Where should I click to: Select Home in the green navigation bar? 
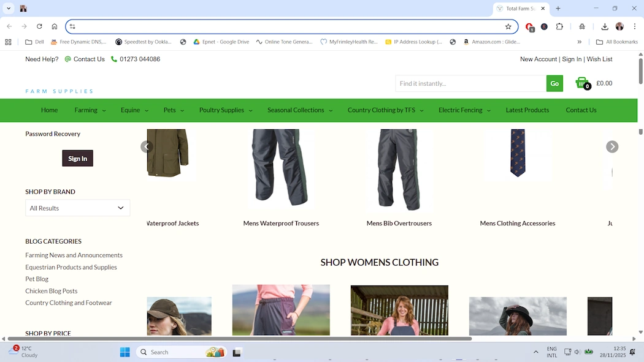pos(49,110)
